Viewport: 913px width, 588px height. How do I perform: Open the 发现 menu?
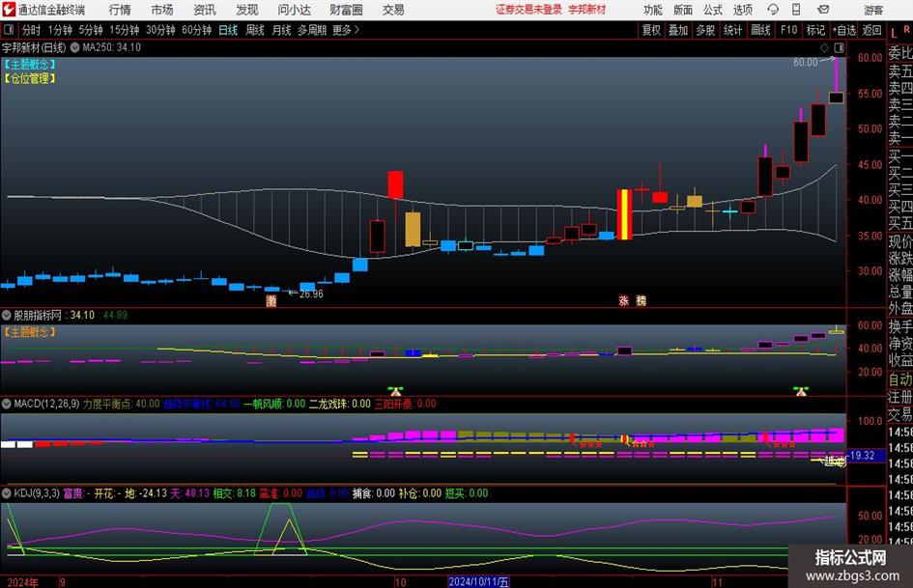[247, 10]
